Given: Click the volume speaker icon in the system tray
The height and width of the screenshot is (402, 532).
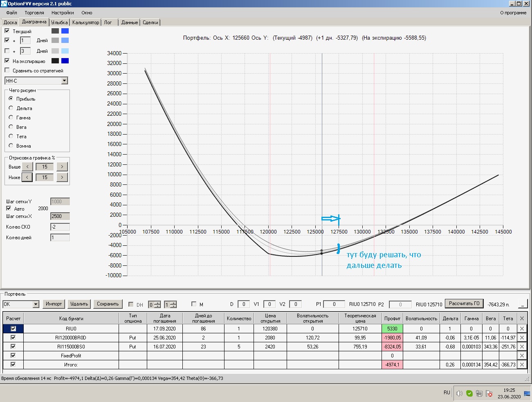Looking at the screenshot, I should (x=459, y=393).
